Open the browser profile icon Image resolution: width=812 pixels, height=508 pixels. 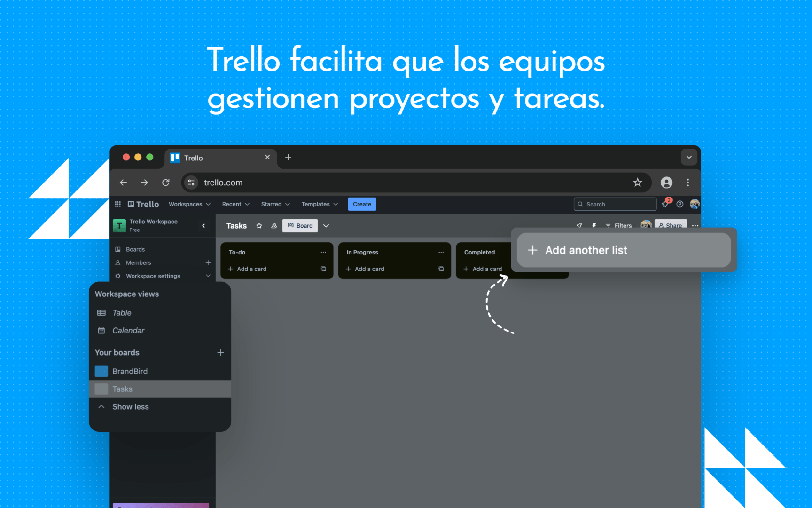666,183
